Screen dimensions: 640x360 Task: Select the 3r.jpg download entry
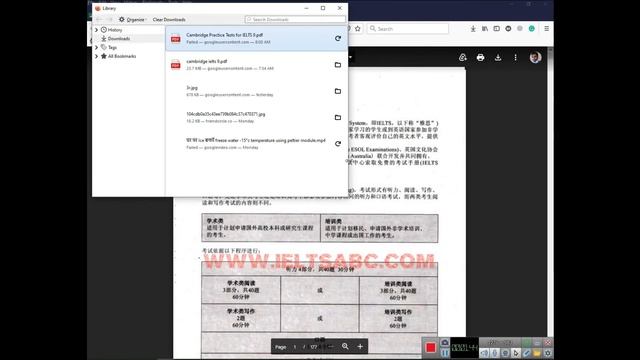coord(257,91)
